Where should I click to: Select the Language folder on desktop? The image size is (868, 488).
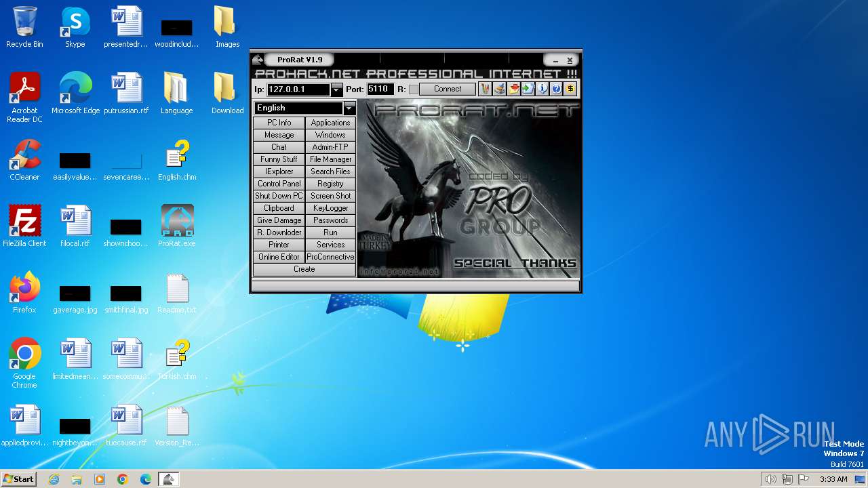tap(176, 94)
